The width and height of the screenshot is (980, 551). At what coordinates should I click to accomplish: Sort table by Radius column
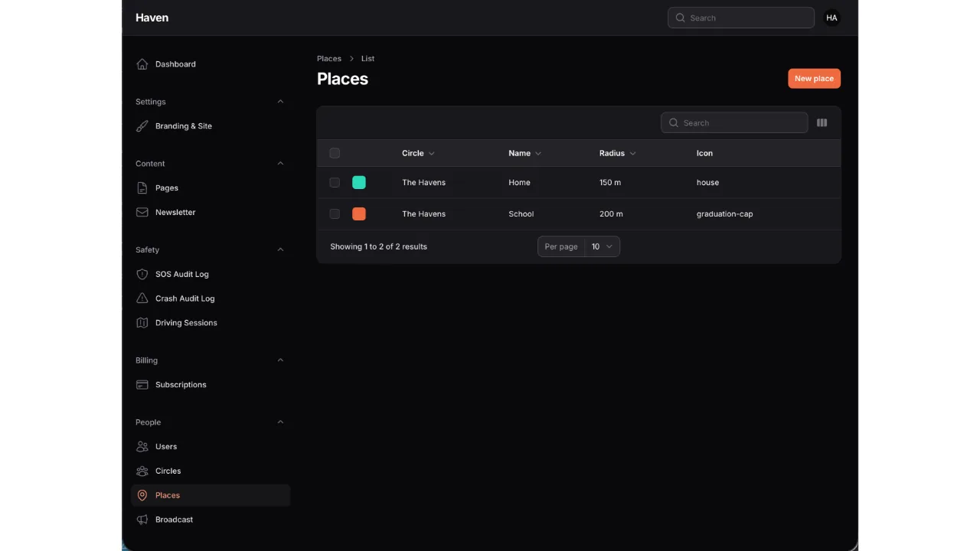pos(617,153)
